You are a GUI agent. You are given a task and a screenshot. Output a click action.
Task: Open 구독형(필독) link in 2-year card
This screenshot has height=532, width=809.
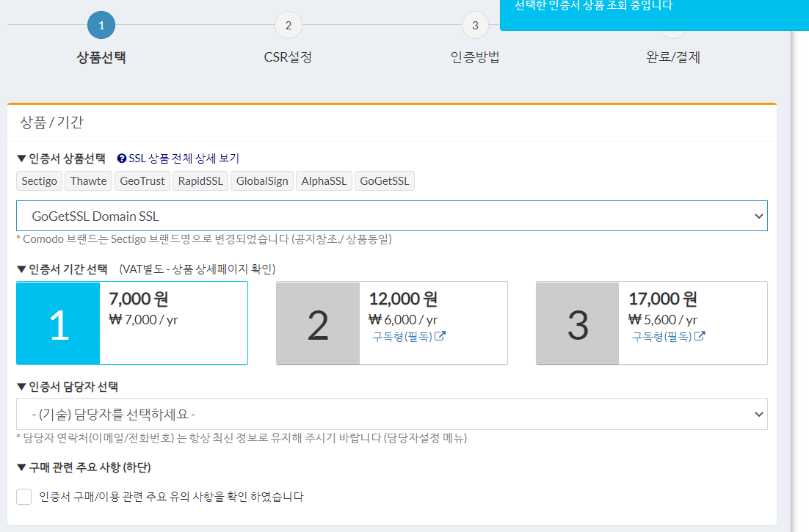(402, 337)
